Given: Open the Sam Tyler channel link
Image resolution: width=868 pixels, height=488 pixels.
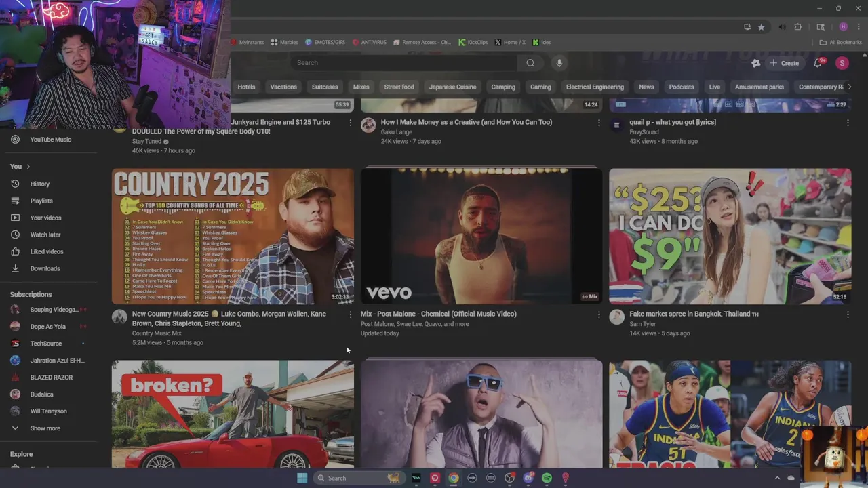Looking at the screenshot, I should click(642, 324).
